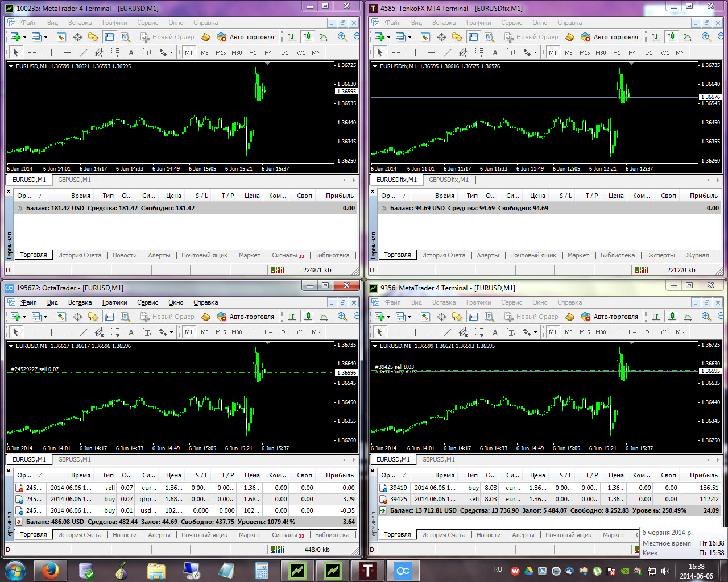Open the profiles dropdown arrow in the TenkoFX toolbar

pyautogui.click(x=409, y=37)
